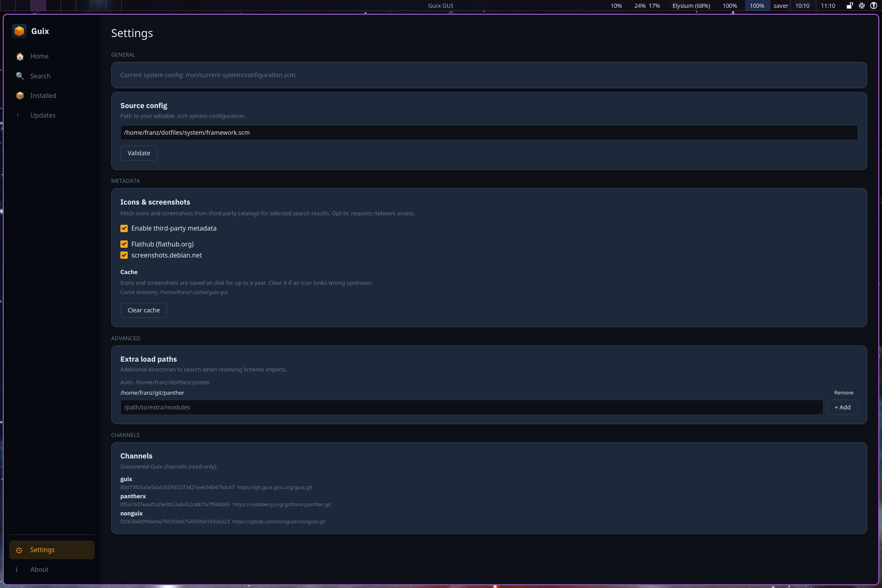Viewport: 882px width, 588px height.
Task: Remove the /home/franz/git/panther load path
Action: coord(844,393)
